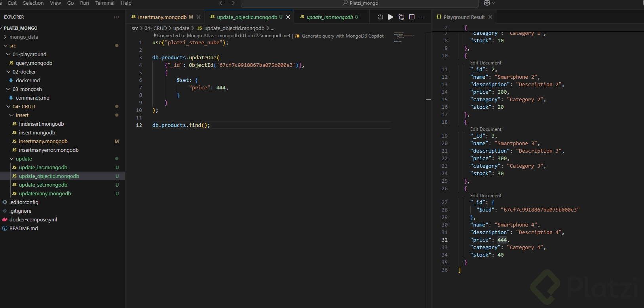The image size is (644, 308).
Task: Open the Terminal menu
Action: point(104,3)
